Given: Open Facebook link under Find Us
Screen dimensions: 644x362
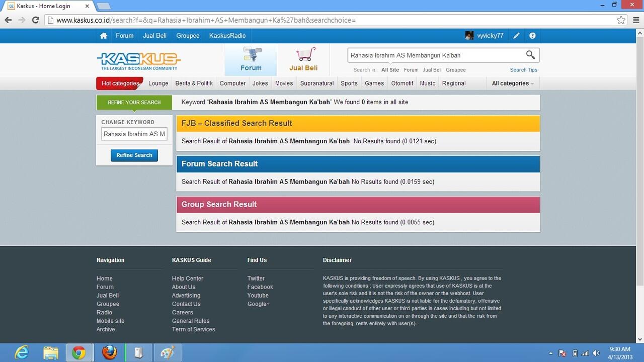Looking at the screenshot, I should [260, 287].
